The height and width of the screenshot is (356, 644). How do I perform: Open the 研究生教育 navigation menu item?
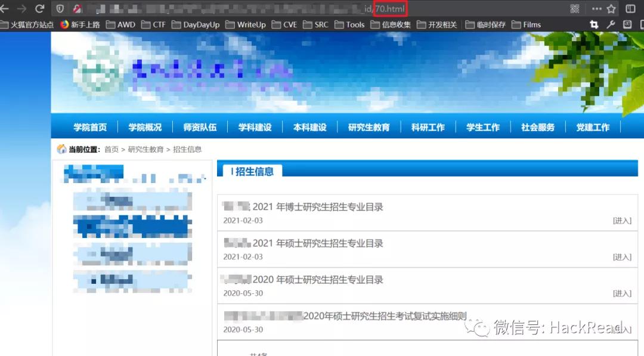[x=368, y=126]
